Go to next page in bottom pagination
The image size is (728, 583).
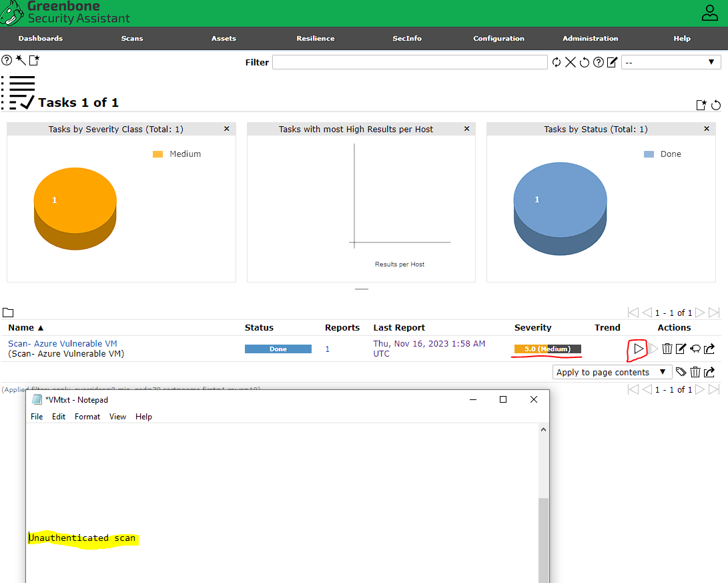[x=700, y=389]
